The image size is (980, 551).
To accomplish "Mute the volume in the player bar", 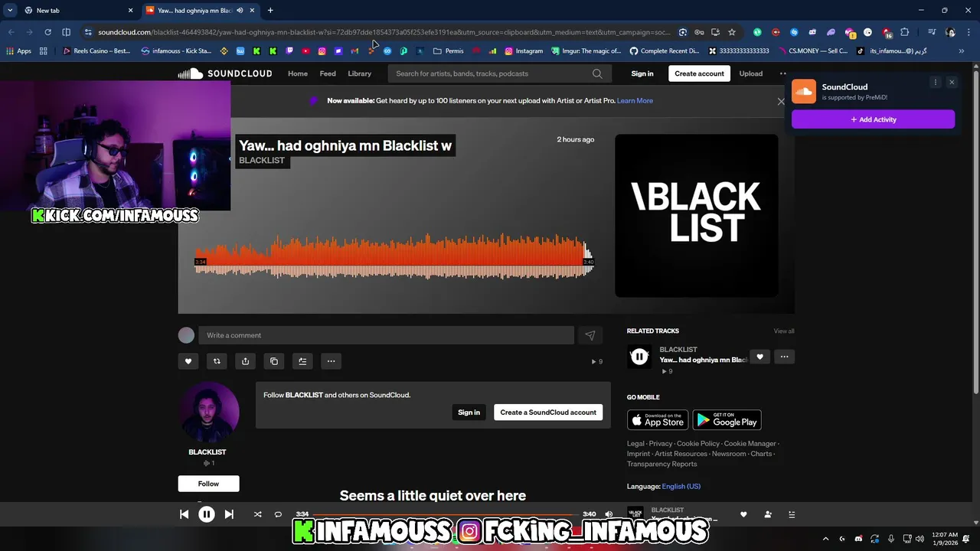I will click(609, 514).
